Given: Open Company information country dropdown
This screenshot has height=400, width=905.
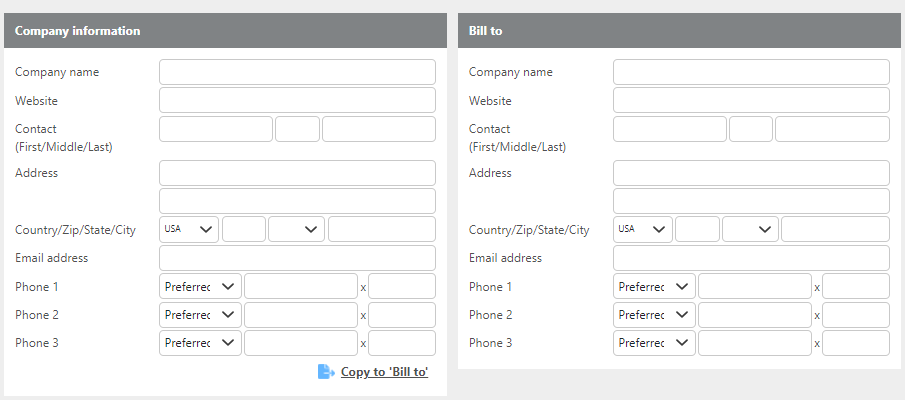Looking at the screenshot, I should [x=190, y=229].
